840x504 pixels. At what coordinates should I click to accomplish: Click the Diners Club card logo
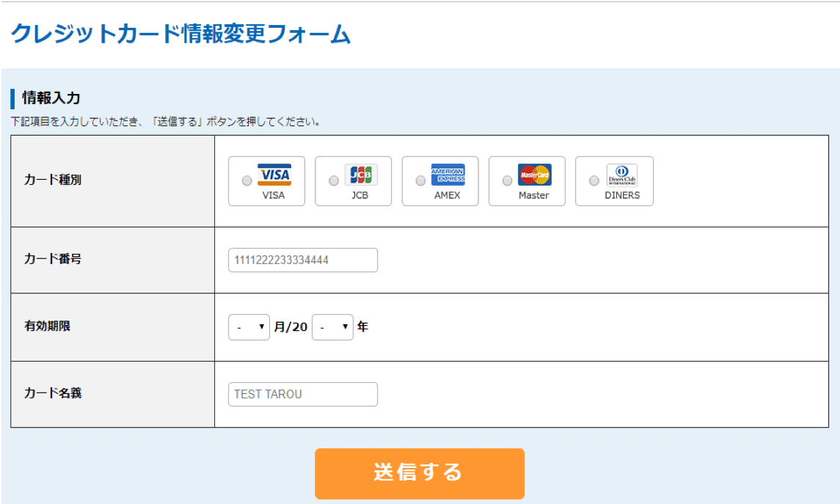621,175
